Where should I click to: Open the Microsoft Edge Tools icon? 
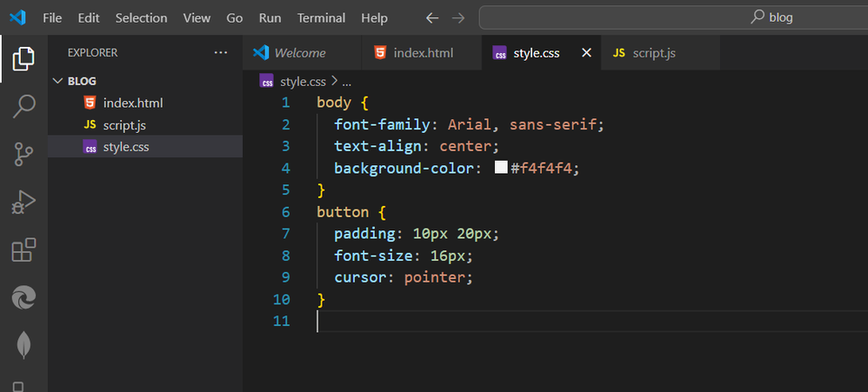click(23, 298)
